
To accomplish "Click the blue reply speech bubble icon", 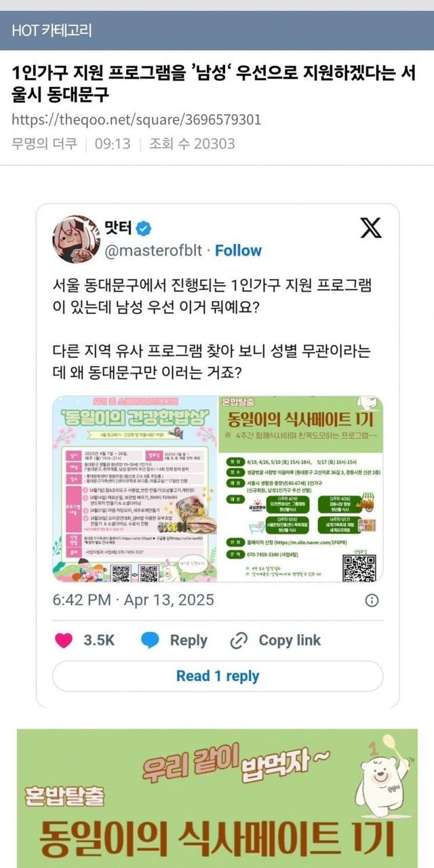I will tap(150, 640).
